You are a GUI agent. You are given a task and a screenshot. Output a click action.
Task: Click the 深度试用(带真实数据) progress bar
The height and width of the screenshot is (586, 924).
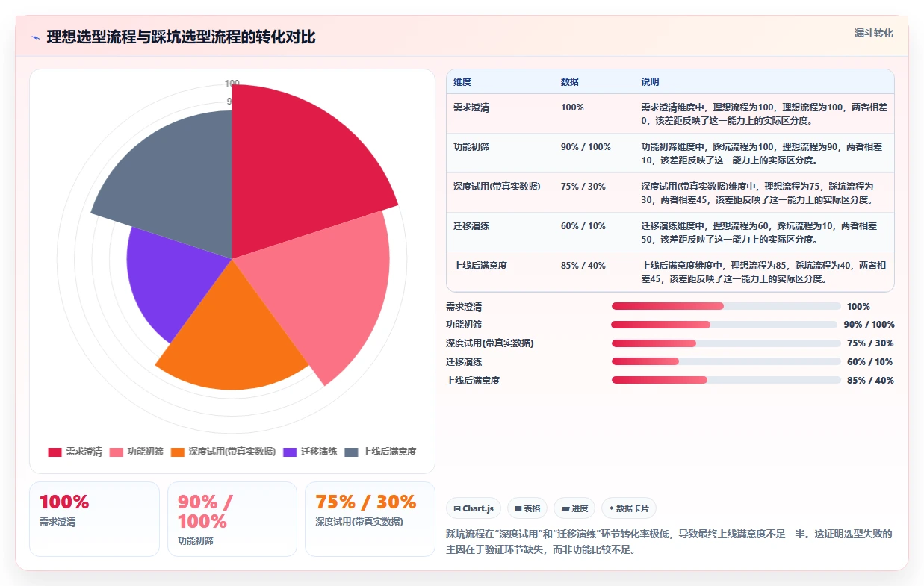(x=726, y=343)
